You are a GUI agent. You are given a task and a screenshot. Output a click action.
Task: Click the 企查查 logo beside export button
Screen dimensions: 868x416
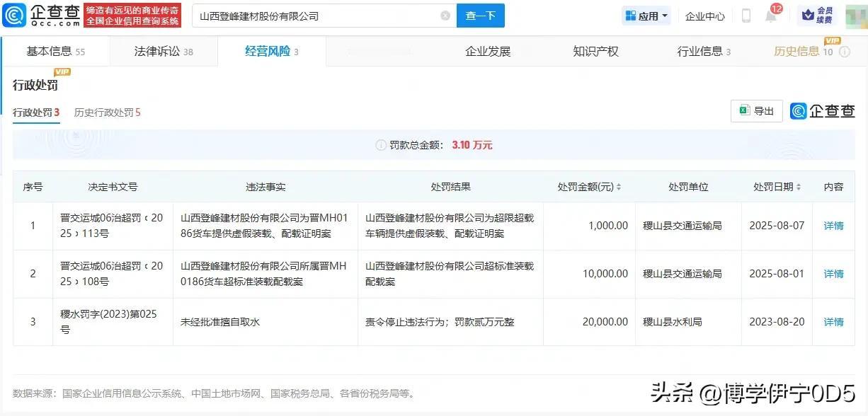(823, 111)
